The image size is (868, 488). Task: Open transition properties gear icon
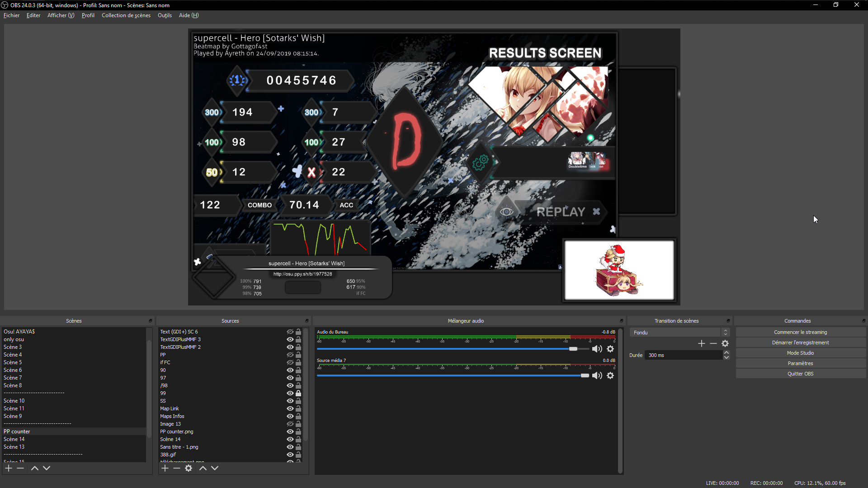coord(725,343)
